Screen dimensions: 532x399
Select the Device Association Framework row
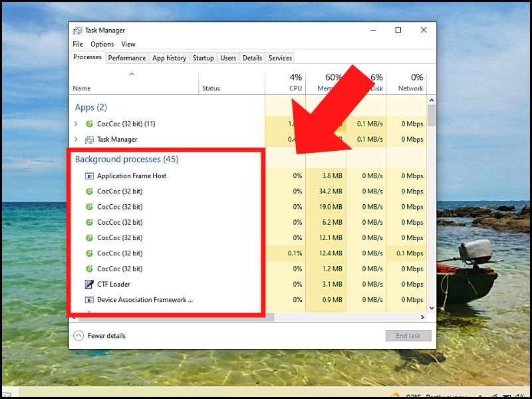[x=248, y=300]
